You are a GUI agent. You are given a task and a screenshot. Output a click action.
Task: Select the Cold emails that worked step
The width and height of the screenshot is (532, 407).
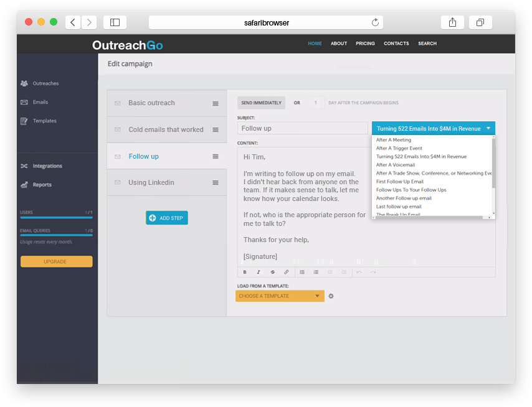pos(167,130)
